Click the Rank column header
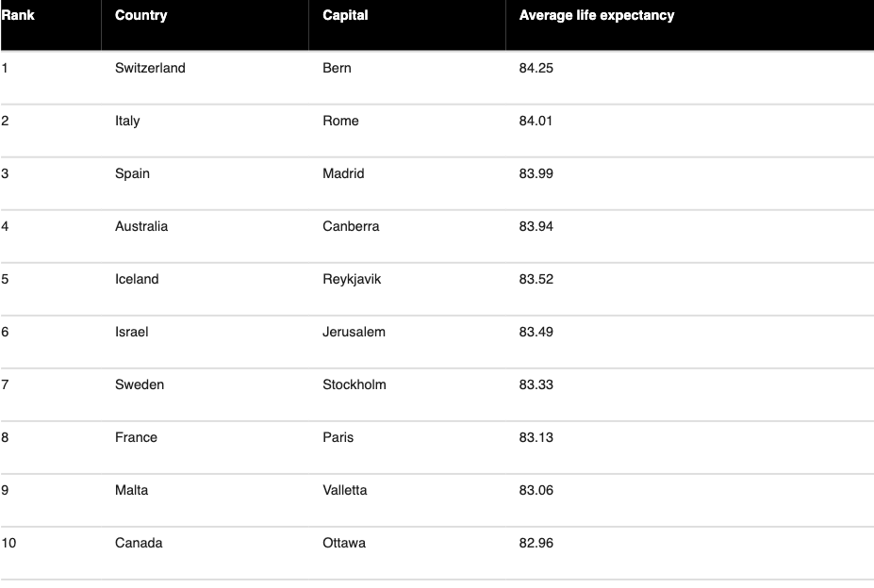The width and height of the screenshot is (874, 588). tap(18, 15)
